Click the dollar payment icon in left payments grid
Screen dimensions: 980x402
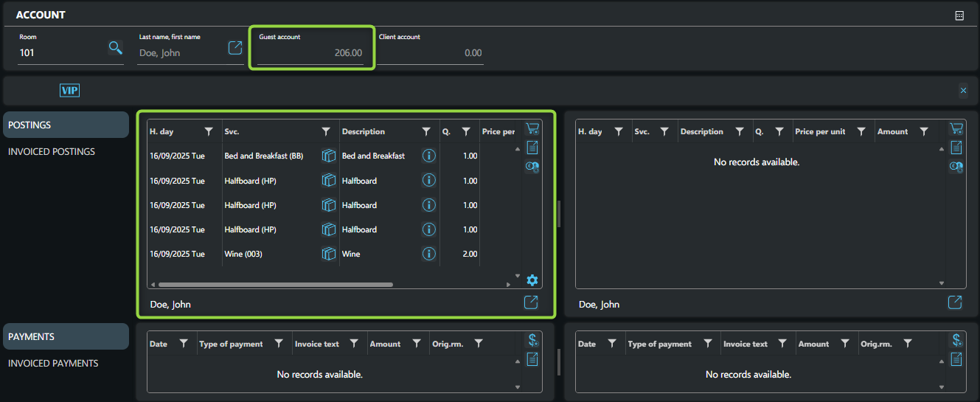click(532, 340)
